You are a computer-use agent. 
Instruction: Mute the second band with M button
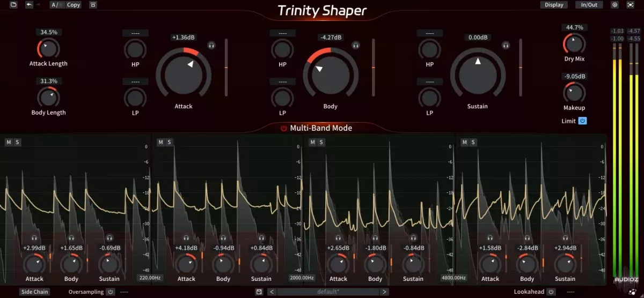pos(160,142)
